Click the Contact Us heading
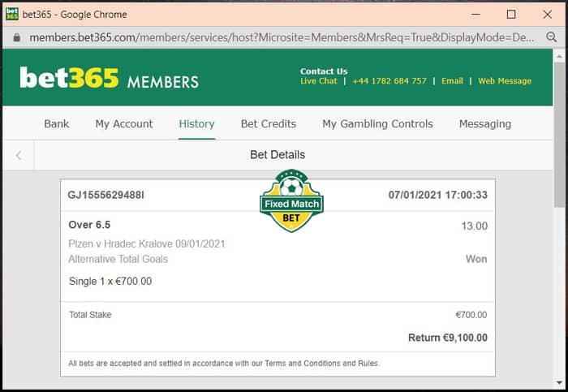This screenshot has height=392, width=568. pyautogui.click(x=324, y=71)
